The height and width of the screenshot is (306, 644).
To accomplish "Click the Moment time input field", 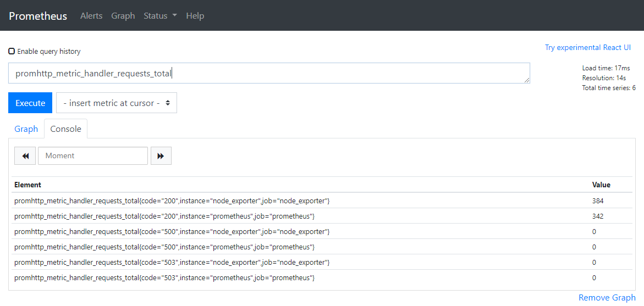I will (x=93, y=156).
